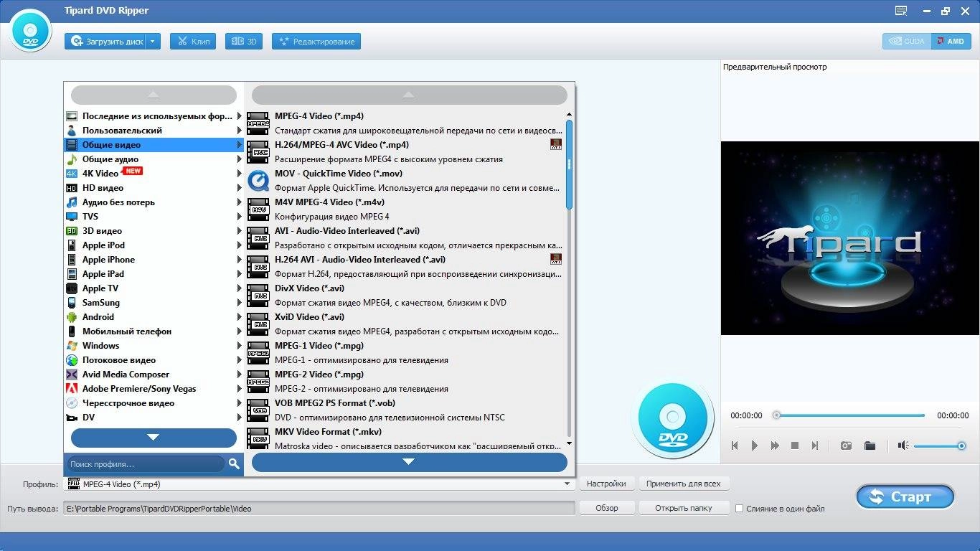Click the TVS category icon

point(72,217)
